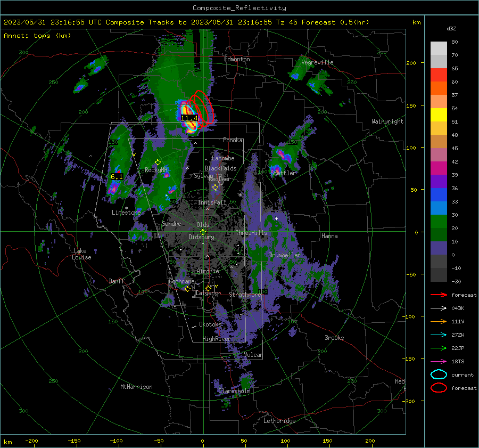The height and width of the screenshot is (448, 479).
Task: Click the green 22JP arrow in legend
Action: pyautogui.click(x=439, y=348)
